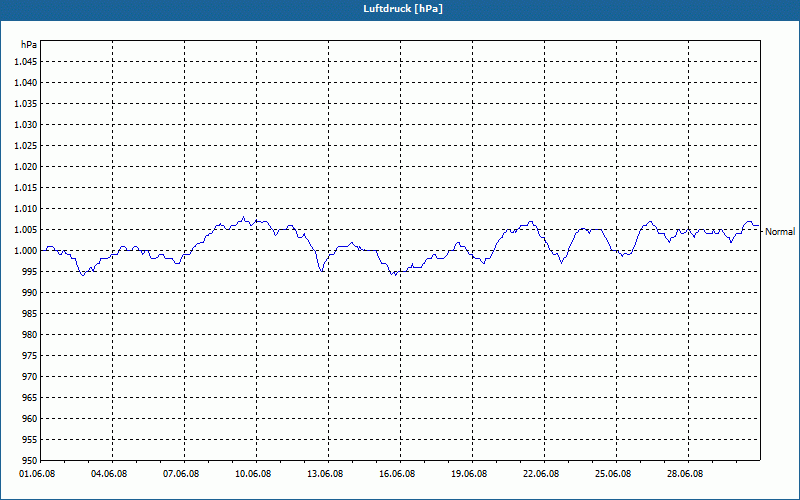The width and height of the screenshot is (800, 500).
Task: Select the 1.025 y-axis label
Action: [x=26, y=145]
